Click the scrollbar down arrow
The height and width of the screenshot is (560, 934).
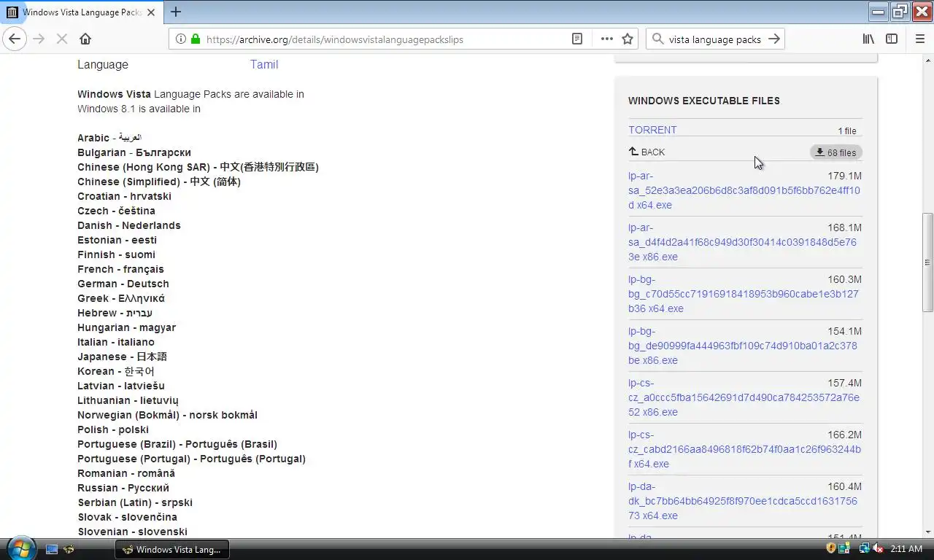(927, 532)
